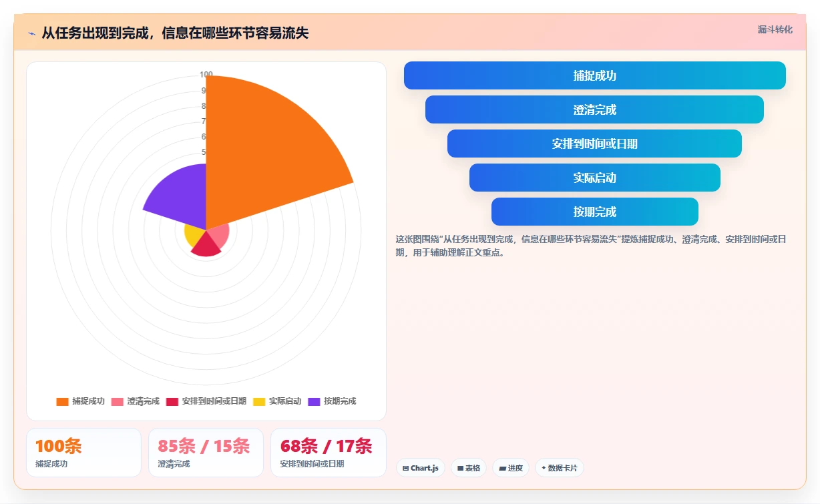The image size is (820, 504).
Task: Select the 澄清完成 funnel bar
Action: point(594,109)
